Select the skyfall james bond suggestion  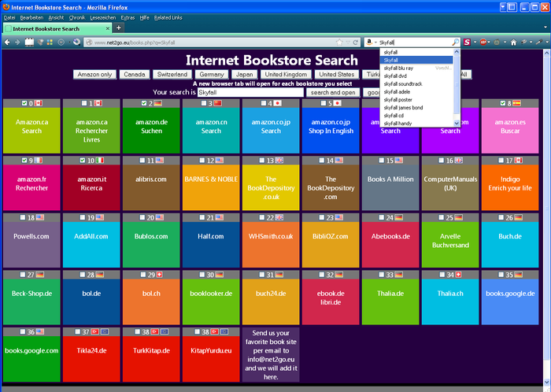[403, 108]
